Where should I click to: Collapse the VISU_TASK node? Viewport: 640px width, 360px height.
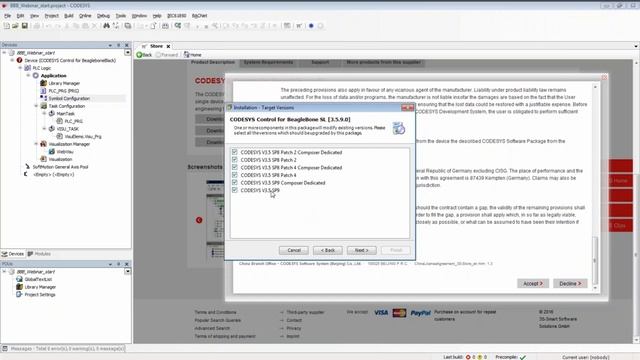point(44,129)
